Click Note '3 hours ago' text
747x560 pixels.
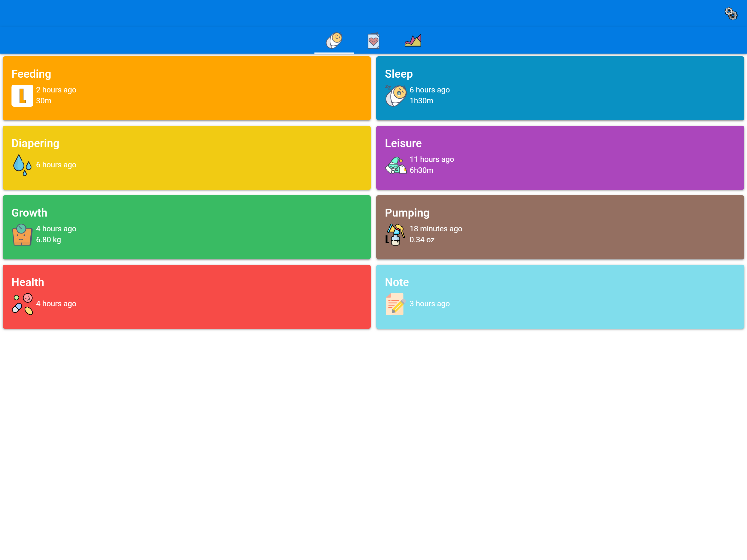click(x=429, y=304)
